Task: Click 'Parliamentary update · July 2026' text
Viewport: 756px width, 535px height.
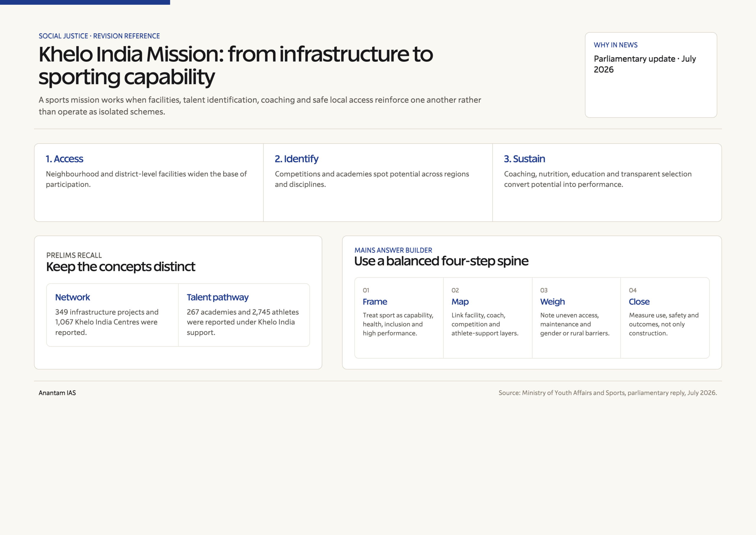Action: click(645, 64)
